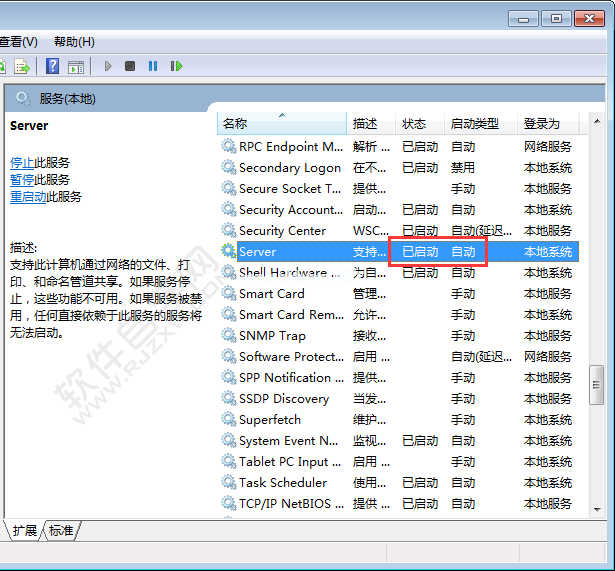615x571 pixels.
Task: Maximize the Services window
Action: 556,18
